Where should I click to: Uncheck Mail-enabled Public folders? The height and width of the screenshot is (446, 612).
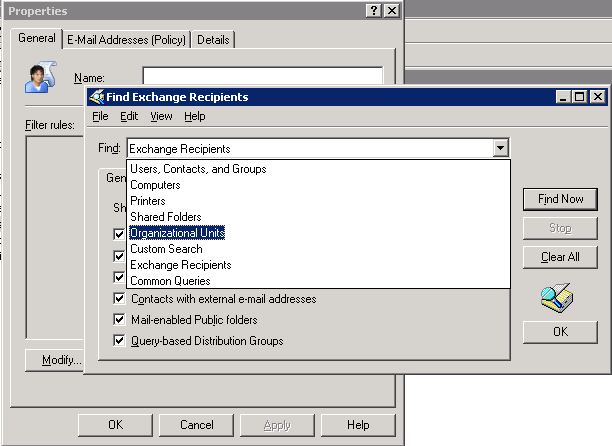[x=119, y=320]
